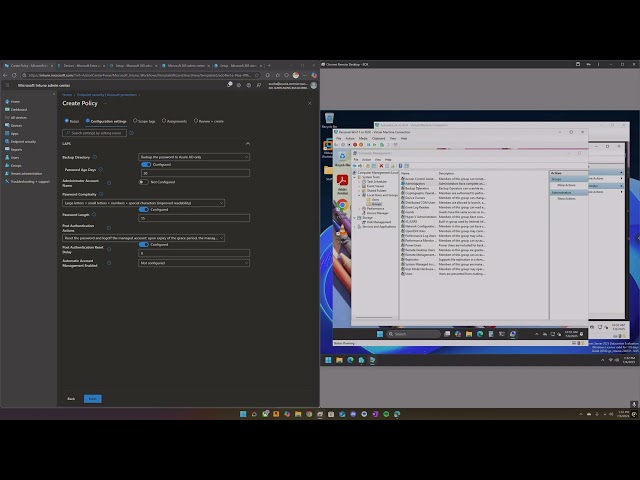Image resolution: width=640 pixels, height=480 pixels.
Task: Open Groups in Intune sidebar
Action: pyautogui.click(x=13, y=165)
